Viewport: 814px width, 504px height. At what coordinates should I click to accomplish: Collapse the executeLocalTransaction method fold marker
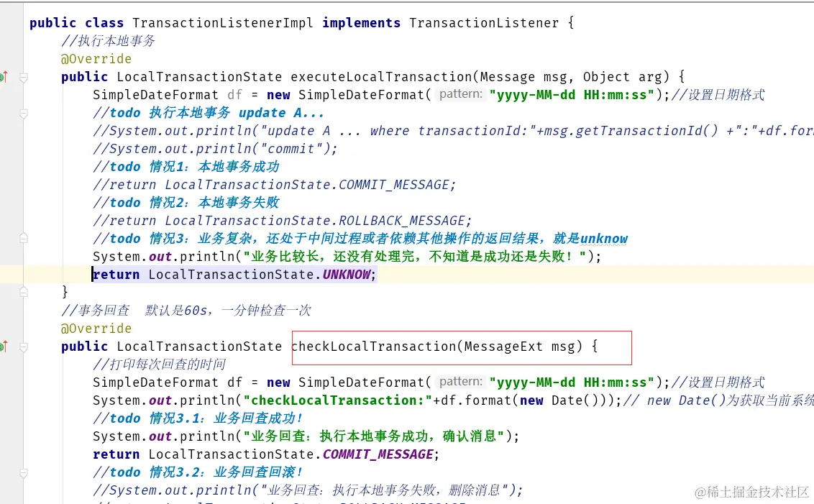point(23,78)
